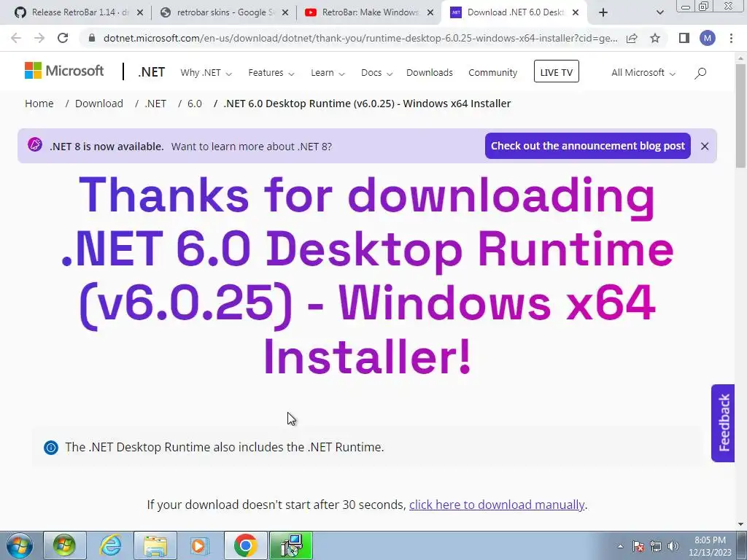Open the site search magnifier
Viewport: 747px width, 560px height.
(x=700, y=73)
